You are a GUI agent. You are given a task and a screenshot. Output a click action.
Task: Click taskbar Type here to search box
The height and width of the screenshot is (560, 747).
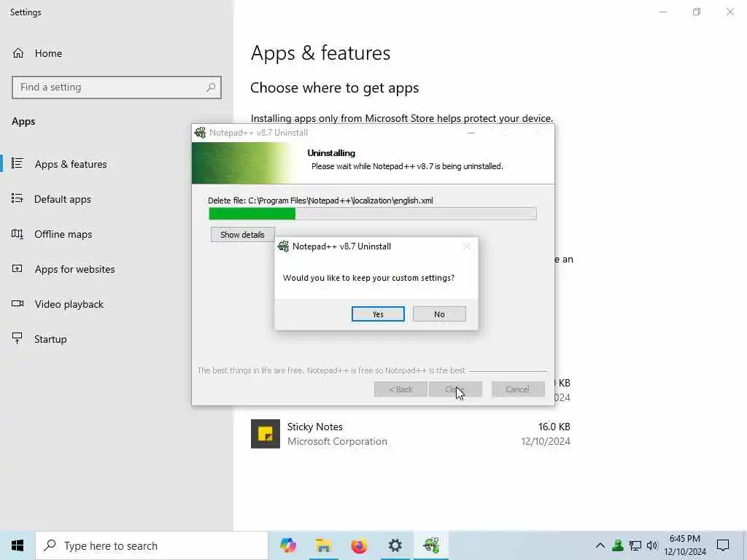click(x=152, y=545)
